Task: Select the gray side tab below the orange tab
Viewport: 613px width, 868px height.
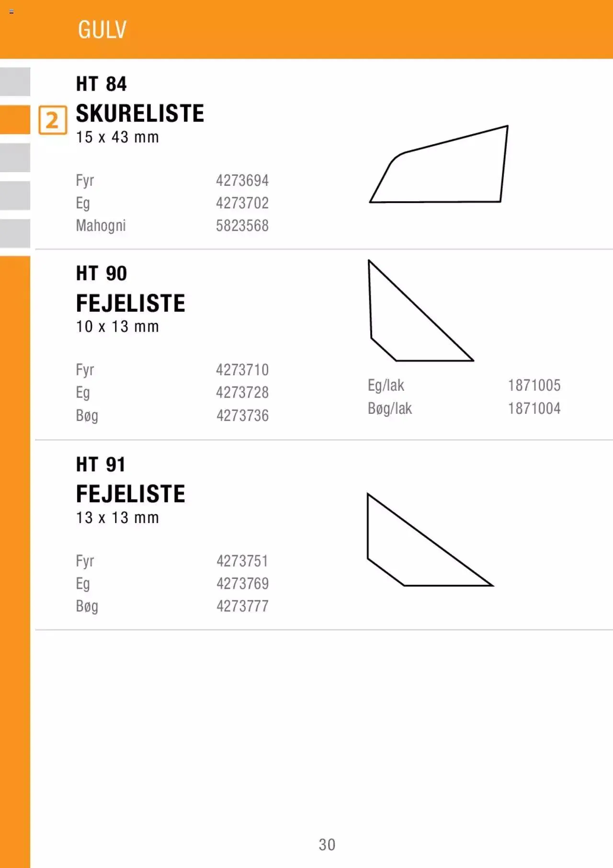Action: pyautogui.click(x=15, y=157)
